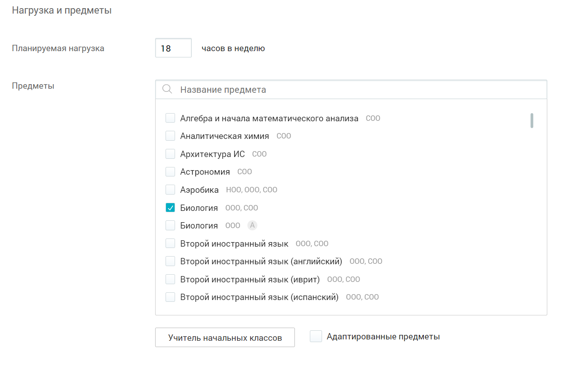588x367 pixels.
Task: Enable the Архитектура ИС checkbox
Action: 170,154
